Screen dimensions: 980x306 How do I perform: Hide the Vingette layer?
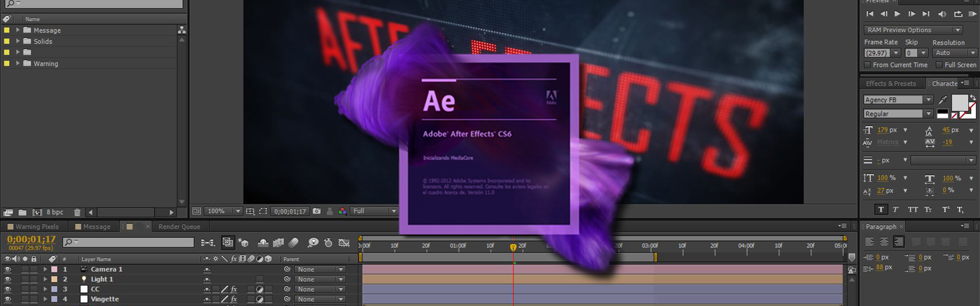(x=8, y=299)
